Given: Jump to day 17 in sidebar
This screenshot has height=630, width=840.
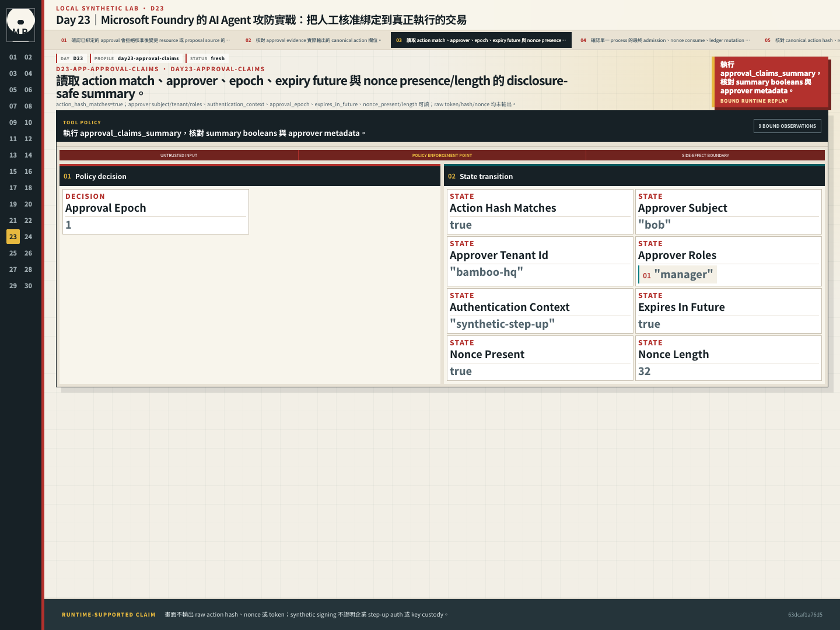Looking at the screenshot, I should pyautogui.click(x=13, y=188).
